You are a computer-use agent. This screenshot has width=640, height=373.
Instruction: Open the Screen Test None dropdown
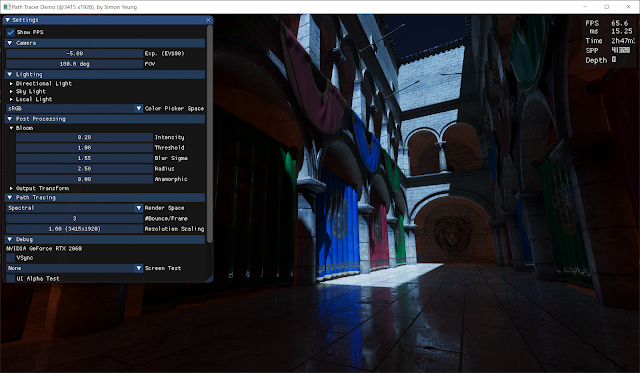coord(74,268)
